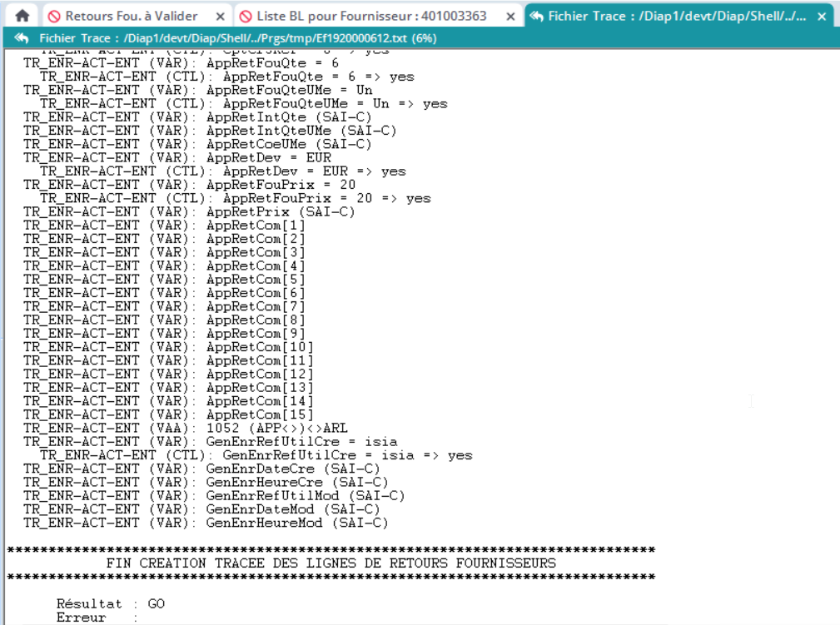
Task: Click the Résultat : GO line
Action: (x=110, y=603)
